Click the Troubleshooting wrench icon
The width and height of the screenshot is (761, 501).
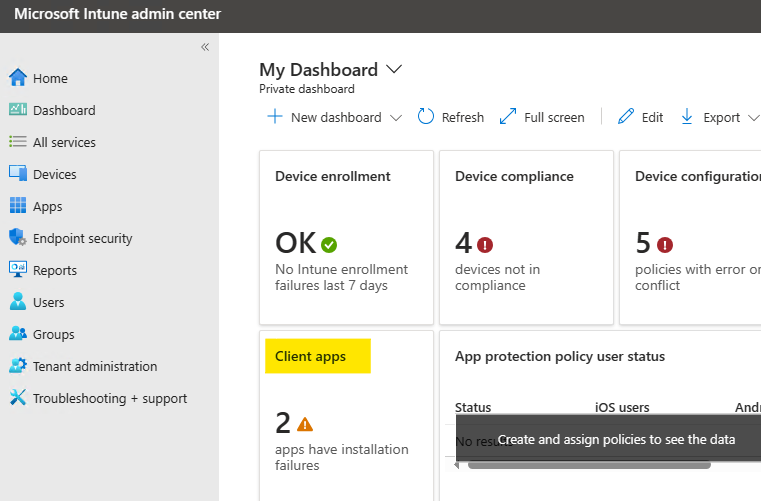[18, 398]
